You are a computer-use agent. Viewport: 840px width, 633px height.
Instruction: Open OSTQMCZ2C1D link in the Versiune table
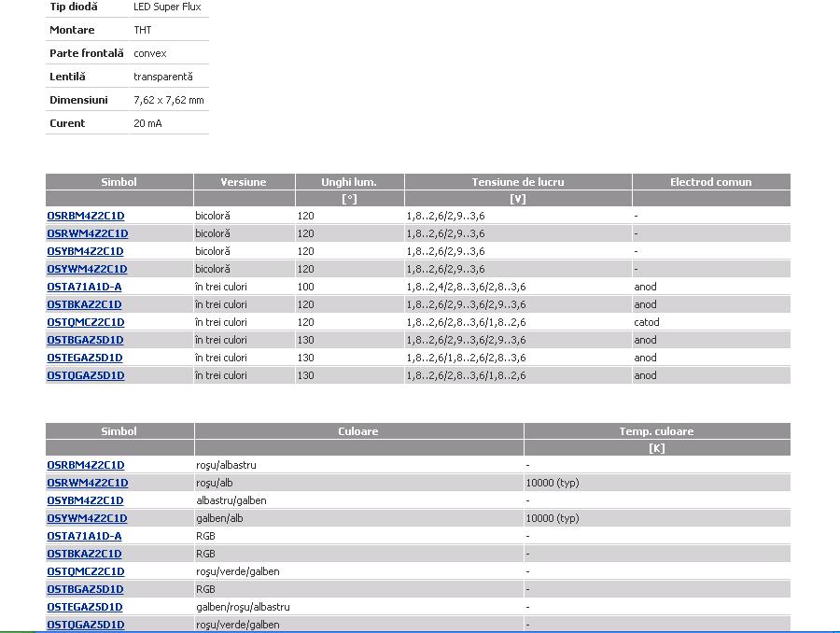click(x=86, y=322)
